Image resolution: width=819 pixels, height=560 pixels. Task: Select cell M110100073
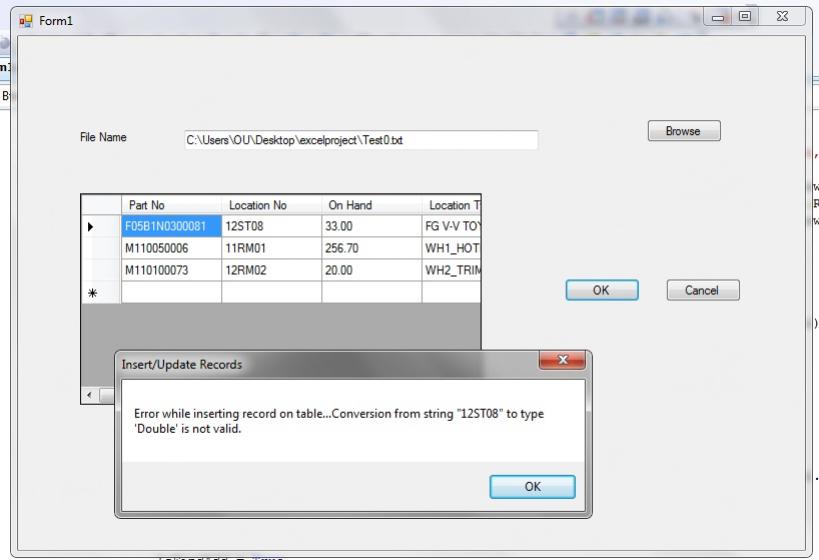[171, 270]
